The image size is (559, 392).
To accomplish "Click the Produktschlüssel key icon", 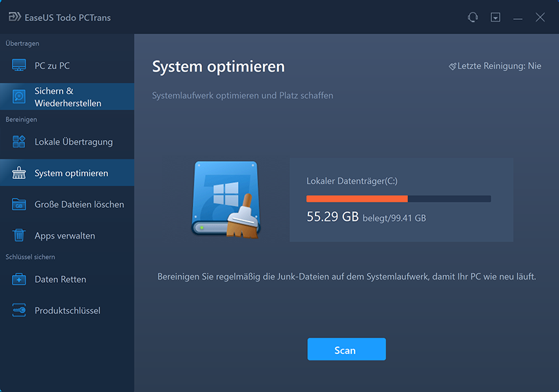I will pyautogui.click(x=19, y=310).
